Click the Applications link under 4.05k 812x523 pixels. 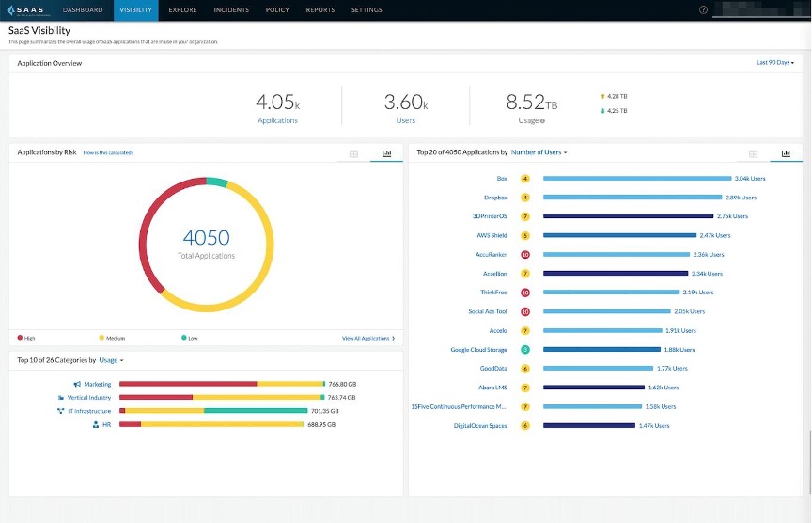(x=277, y=120)
